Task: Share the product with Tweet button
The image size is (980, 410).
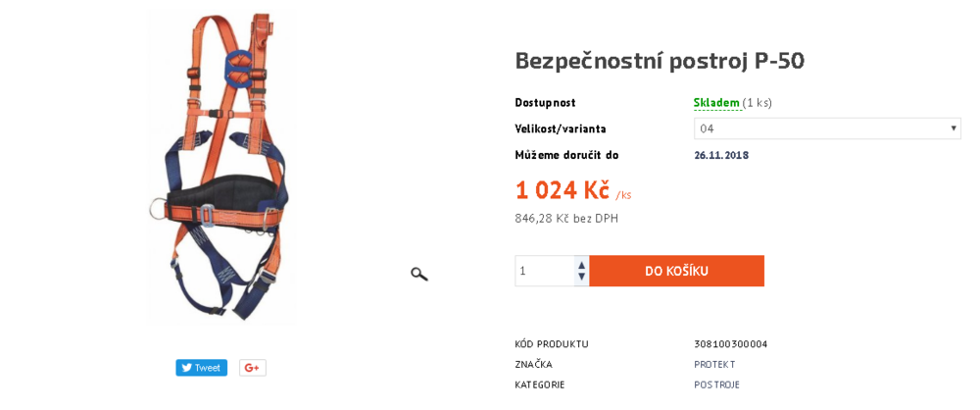Action: (201, 368)
